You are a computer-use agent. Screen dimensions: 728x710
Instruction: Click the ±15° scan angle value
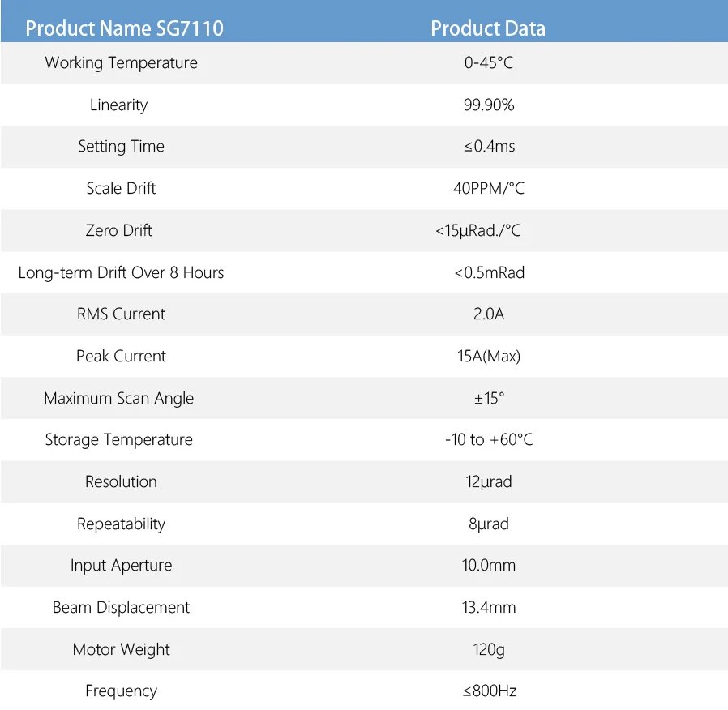point(489,399)
